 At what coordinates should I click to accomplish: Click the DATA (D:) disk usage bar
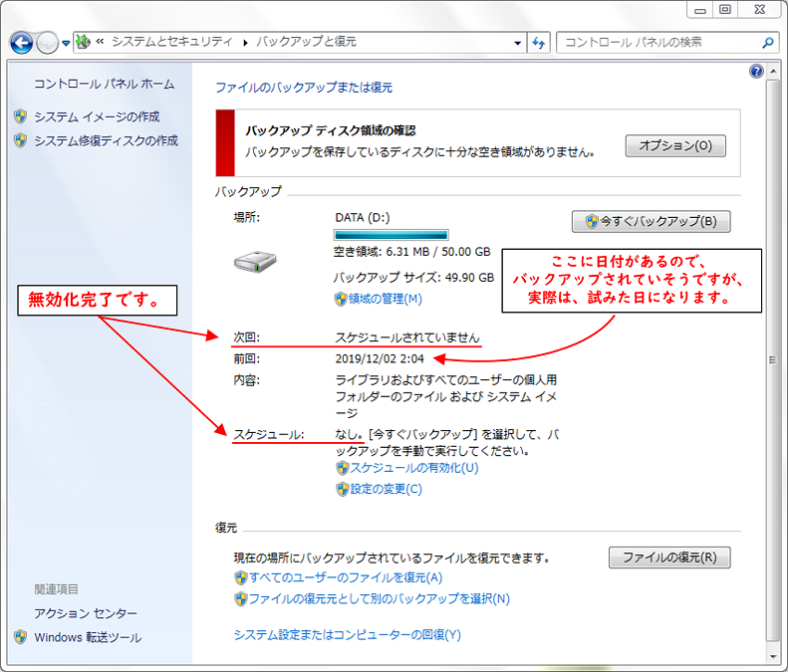point(391,235)
